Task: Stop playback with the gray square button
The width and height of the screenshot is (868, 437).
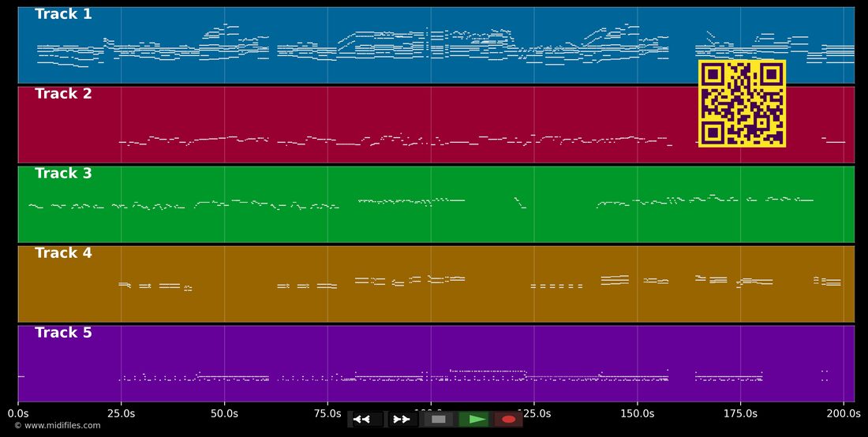Action: (439, 420)
